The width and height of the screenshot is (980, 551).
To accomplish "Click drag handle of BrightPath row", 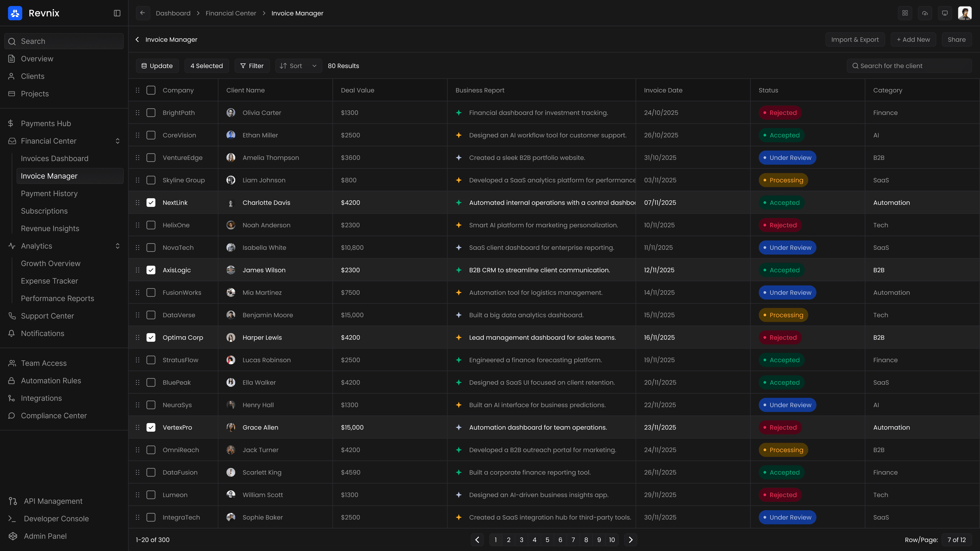I will [138, 113].
